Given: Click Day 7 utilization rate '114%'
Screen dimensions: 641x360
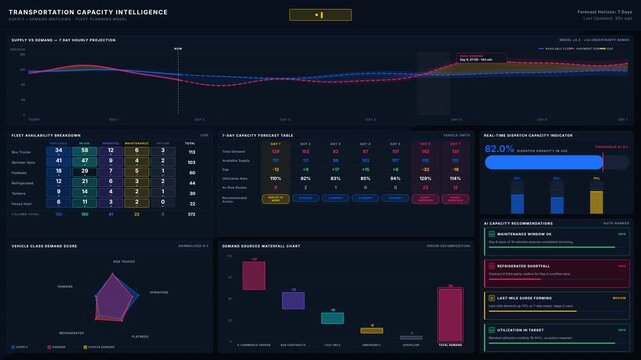Looking at the screenshot, I should click(x=455, y=179).
